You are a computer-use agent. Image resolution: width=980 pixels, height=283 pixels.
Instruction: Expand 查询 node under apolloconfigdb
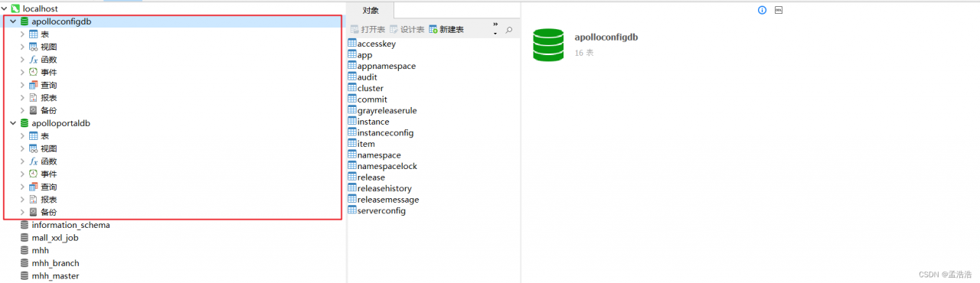(22, 85)
